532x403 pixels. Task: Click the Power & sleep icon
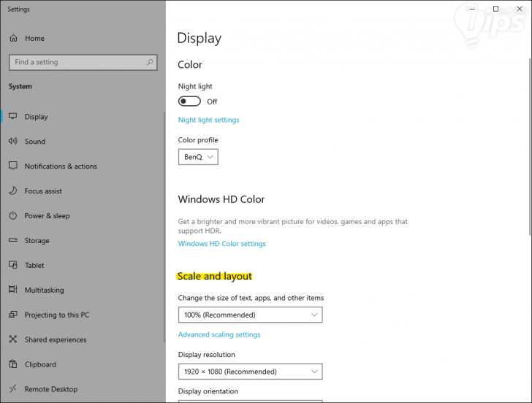(x=12, y=216)
